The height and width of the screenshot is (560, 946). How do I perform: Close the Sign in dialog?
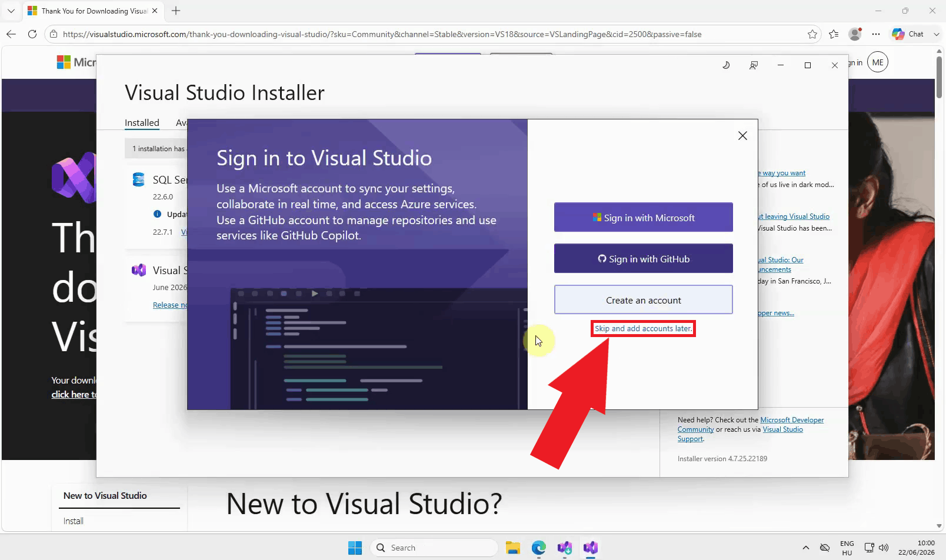coord(742,136)
